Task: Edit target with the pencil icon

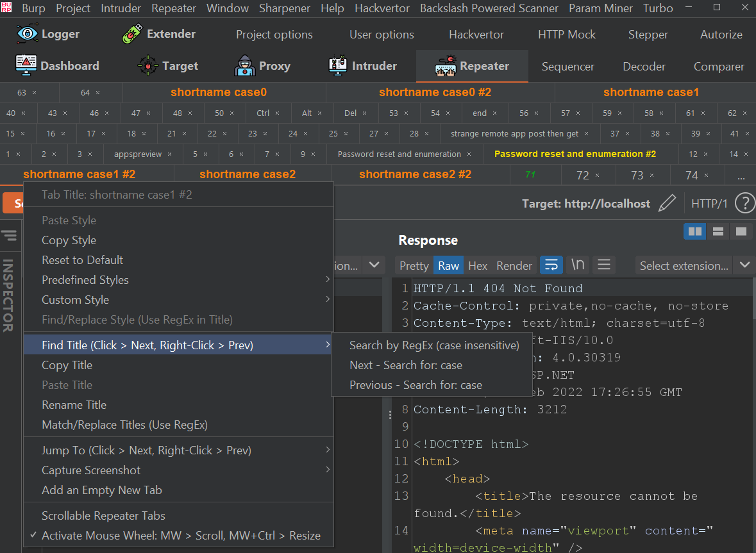Action: point(668,203)
